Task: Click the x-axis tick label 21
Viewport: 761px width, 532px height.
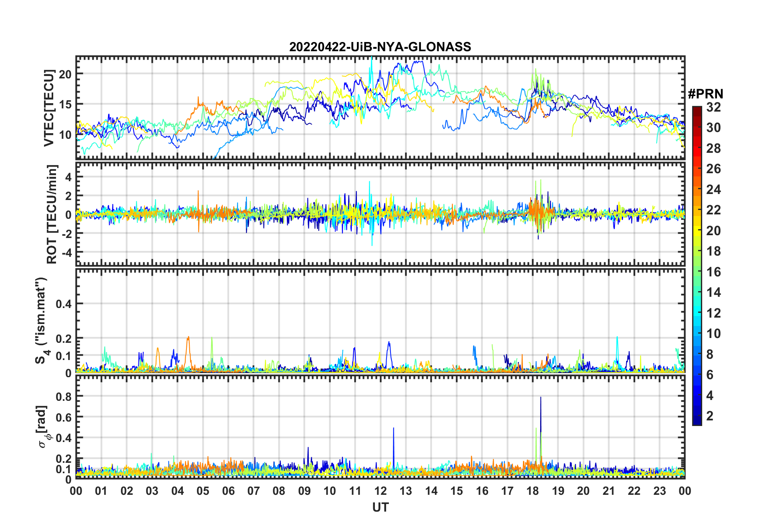Action: click(x=609, y=491)
